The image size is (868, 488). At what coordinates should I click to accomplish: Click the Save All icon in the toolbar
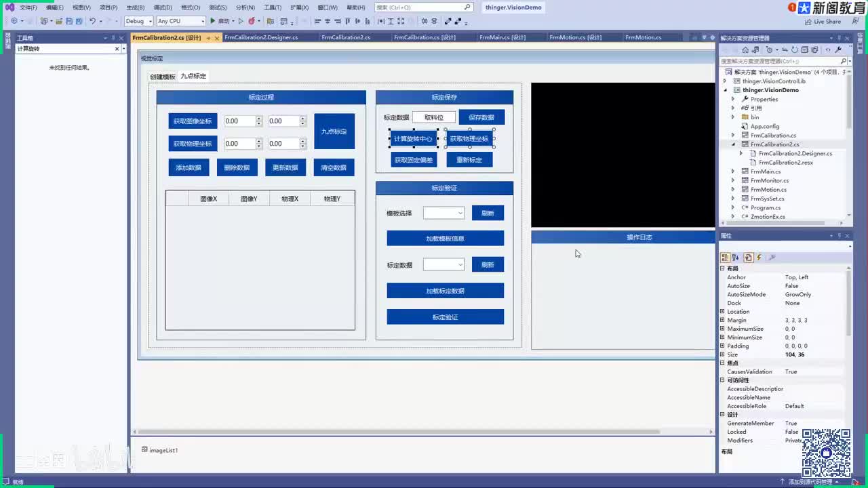pos(79,21)
